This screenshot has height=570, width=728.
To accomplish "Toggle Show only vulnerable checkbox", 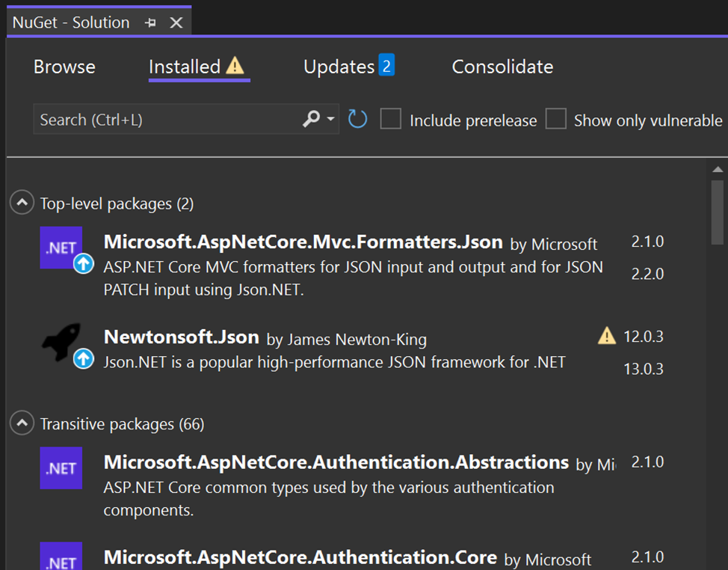I will click(556, 118).
